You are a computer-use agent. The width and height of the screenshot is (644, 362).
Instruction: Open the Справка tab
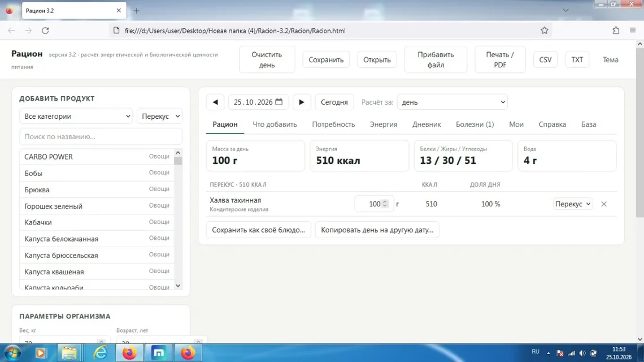[552, 124]
